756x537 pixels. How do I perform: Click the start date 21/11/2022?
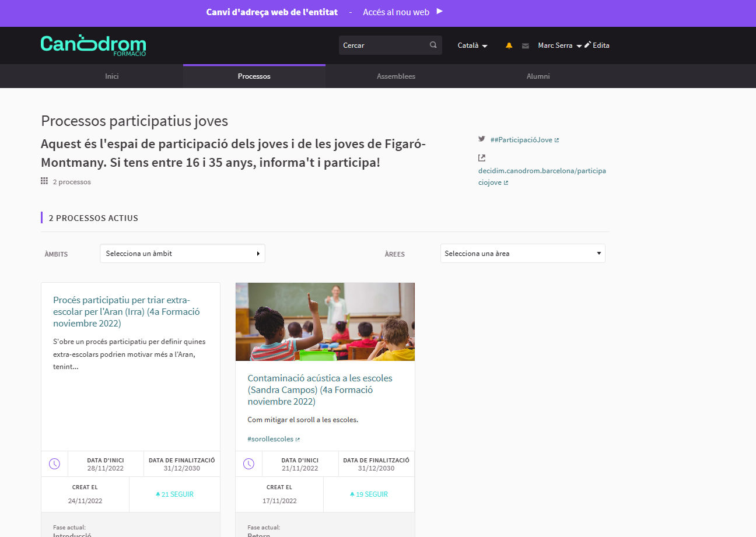300,468
